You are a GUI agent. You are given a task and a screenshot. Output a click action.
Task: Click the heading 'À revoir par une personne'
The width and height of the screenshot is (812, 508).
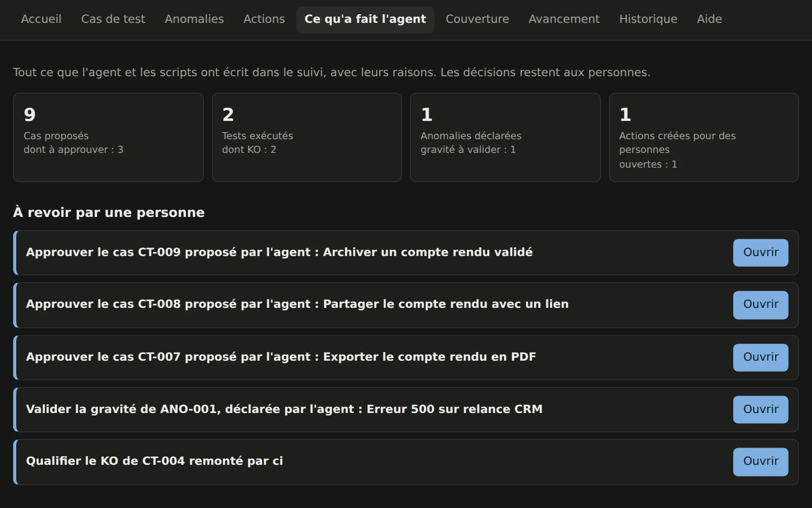pyautogui.click(x=109, y=212)
